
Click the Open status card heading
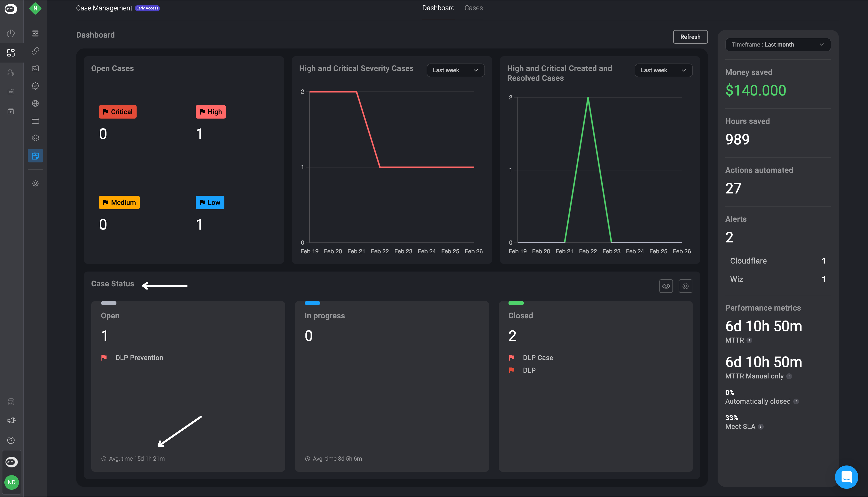110,316
